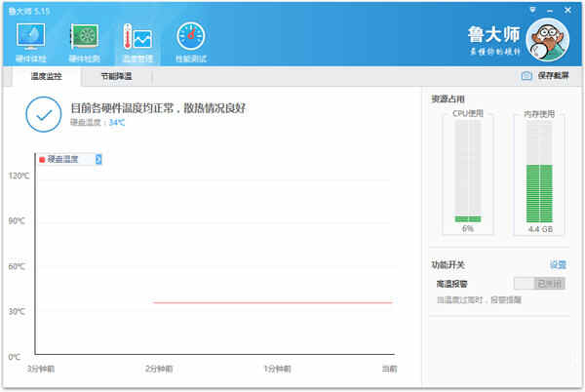Select the temperature management thermometer icon
Viewport: 585px width, 392px height.
[137, 36]
